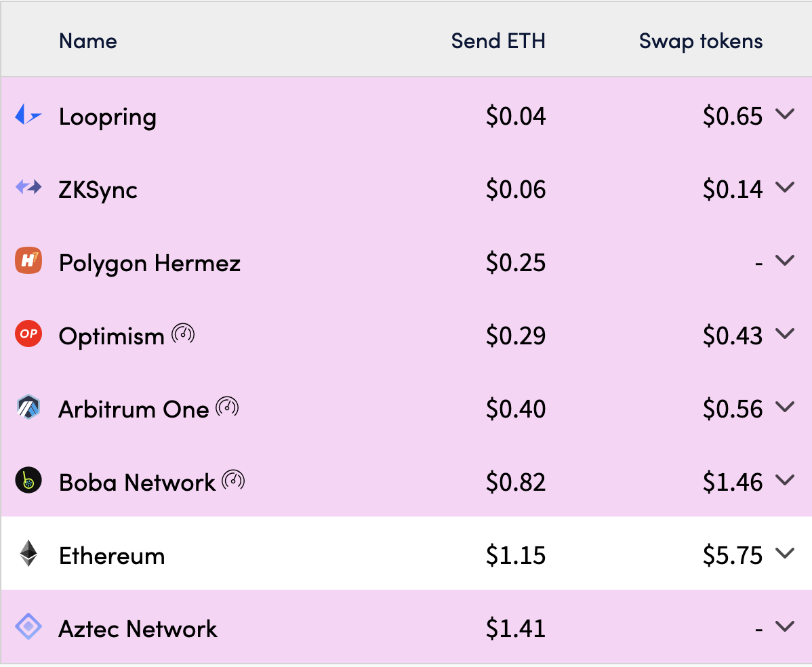The image size is (812, 667).
Task: Click the speedometer icon beside Optimism
Action: (x=183, y=333)
